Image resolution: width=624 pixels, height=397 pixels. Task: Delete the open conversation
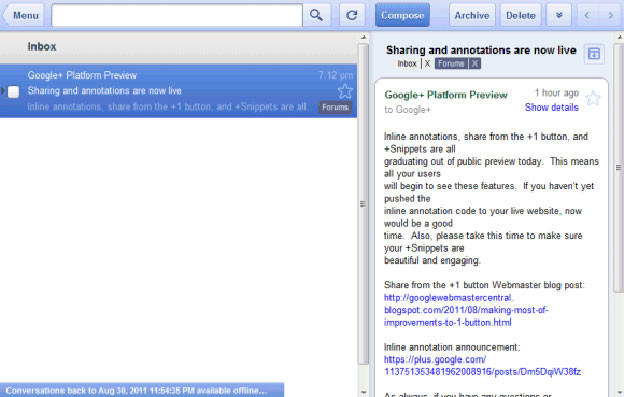click(521, 16)
